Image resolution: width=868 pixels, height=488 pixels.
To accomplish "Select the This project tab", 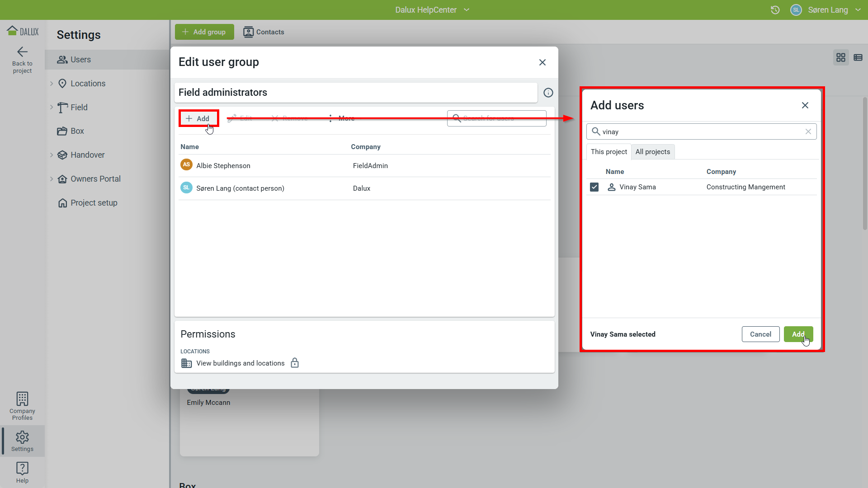I will pyautogui.click(x=608, y=152).
